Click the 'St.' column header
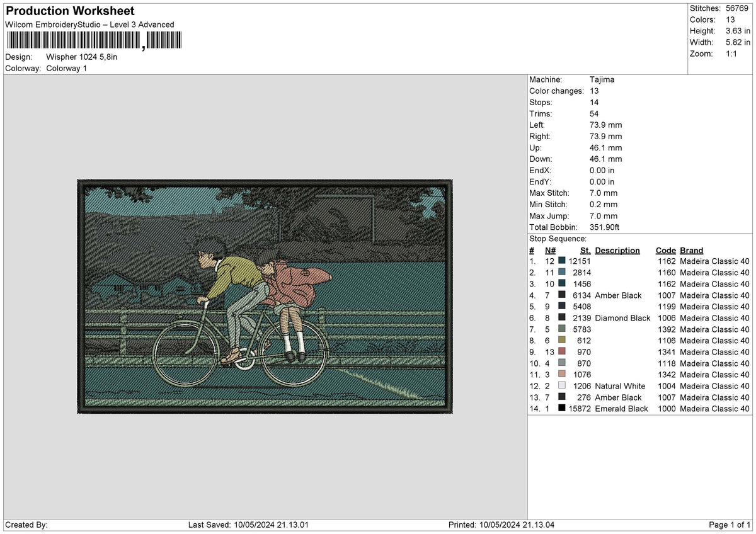This screenshot has height=534, width=756. 585,250
